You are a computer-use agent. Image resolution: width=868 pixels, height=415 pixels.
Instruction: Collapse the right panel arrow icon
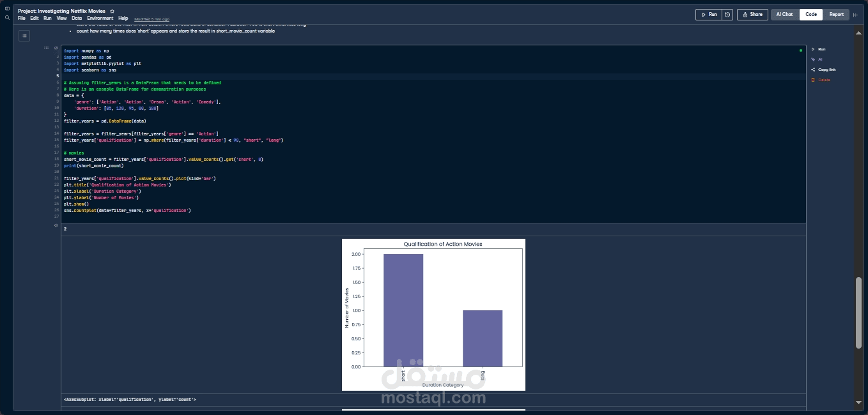pos(855,15)
